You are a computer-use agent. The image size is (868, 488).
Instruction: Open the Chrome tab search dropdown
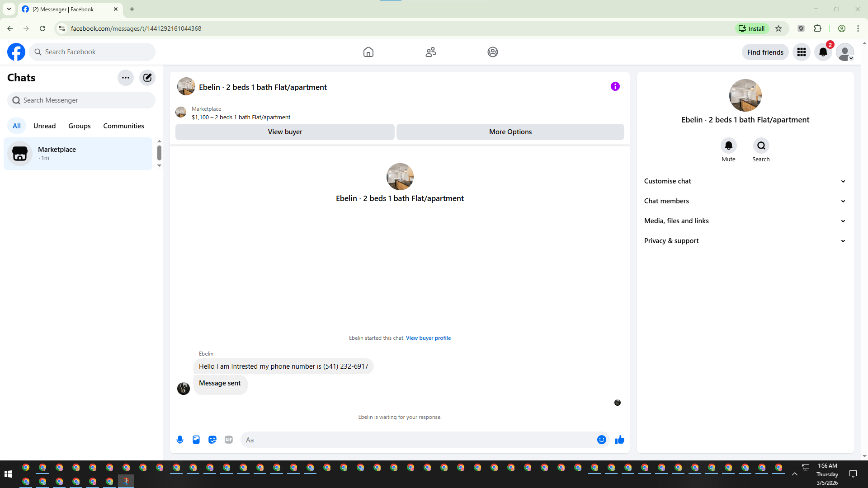click(x=9, y=9)
